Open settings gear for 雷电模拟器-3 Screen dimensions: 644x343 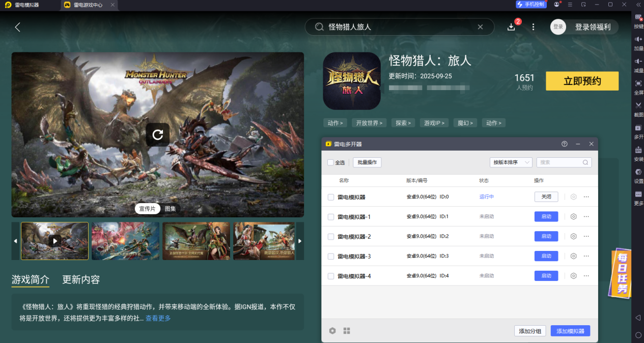[x=574, y=256]
